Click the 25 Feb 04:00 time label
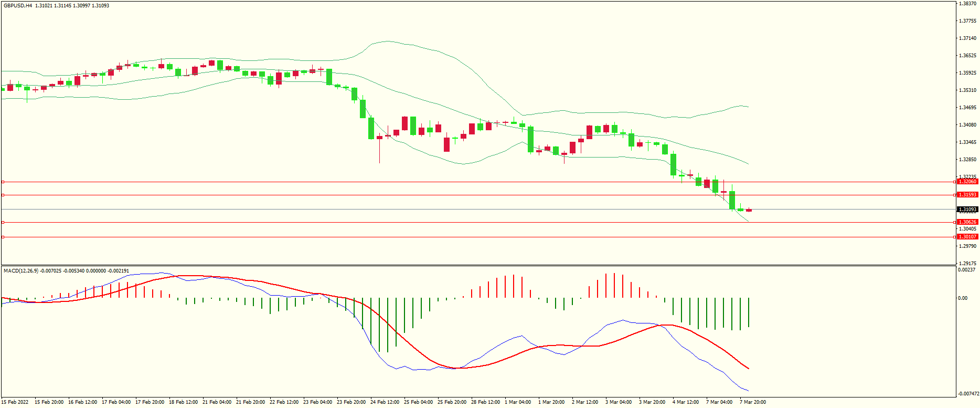The height and width of the screenshot is (408, 980). coord(418,402)
